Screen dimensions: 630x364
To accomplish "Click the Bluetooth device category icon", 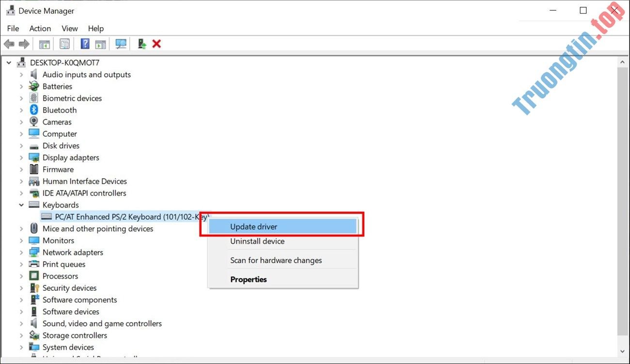I will [34, 110].
